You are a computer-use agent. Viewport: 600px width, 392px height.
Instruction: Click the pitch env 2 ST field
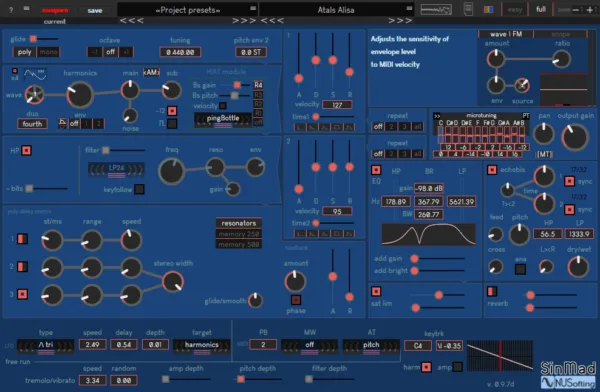(251, 52)
